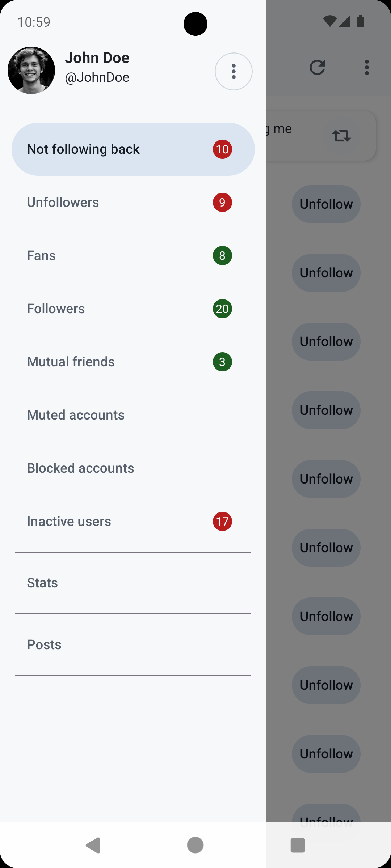The image size is (391, 868).
Task: Open the three-dot menu next to John Doe
Action: point(234,71)
